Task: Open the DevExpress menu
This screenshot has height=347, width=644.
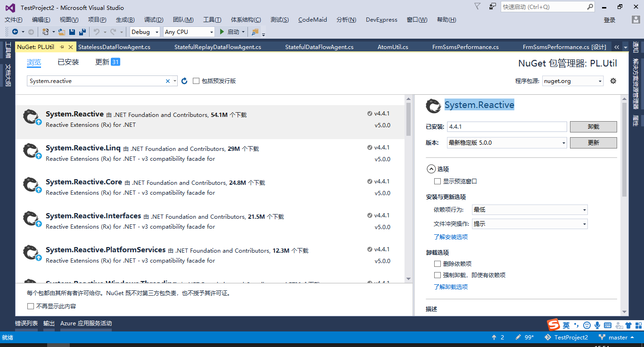Action: pyautogui.click(x=381, y=20)
